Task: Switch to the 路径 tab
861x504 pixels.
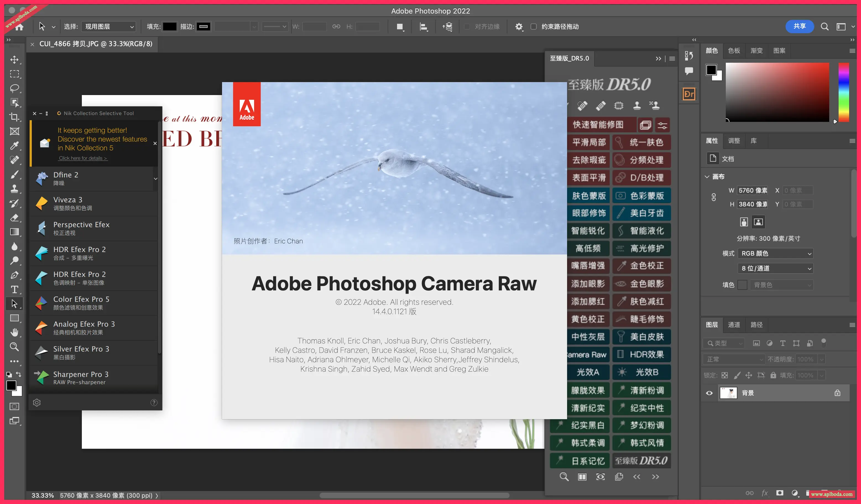Action: click(x=756, y=325)
